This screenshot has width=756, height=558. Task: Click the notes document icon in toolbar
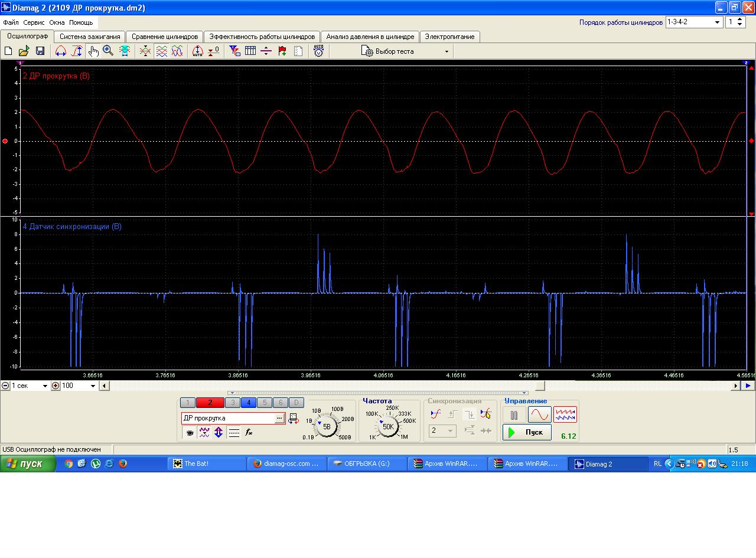298,51
